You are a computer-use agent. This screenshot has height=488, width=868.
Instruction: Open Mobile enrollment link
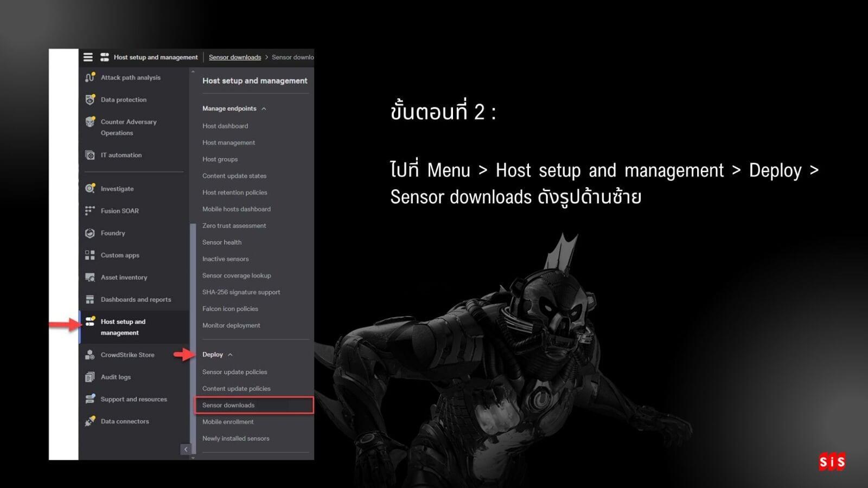coord(228,422)
